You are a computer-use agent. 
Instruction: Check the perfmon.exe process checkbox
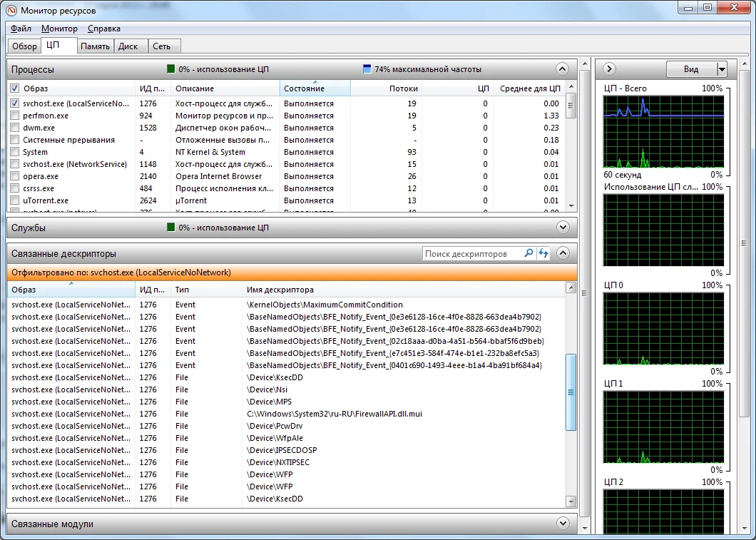[15, 116]
